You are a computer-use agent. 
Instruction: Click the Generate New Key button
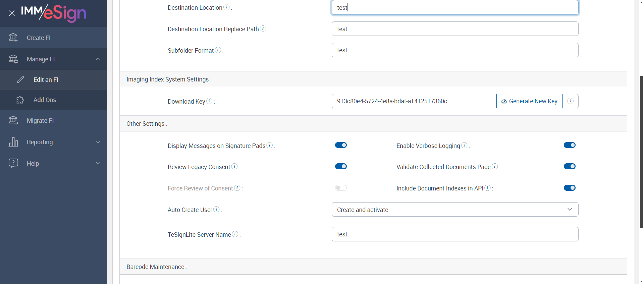[x=529, y=101]
